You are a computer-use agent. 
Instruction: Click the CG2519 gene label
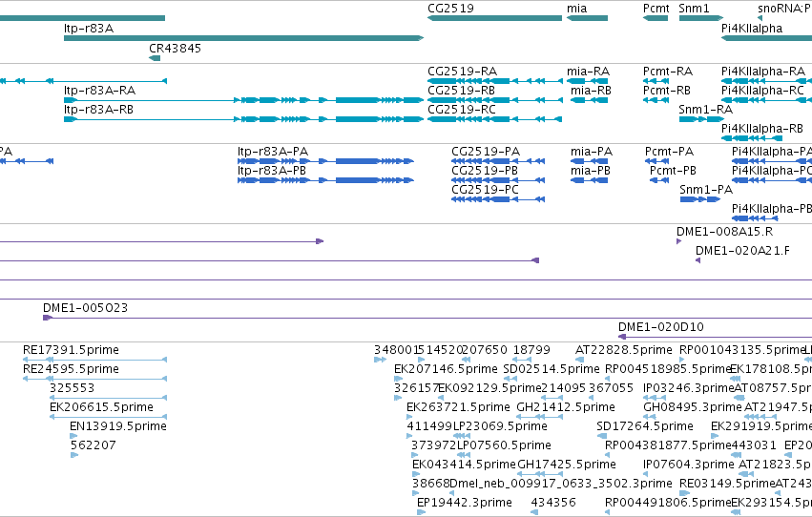click(x=450, y=9)
